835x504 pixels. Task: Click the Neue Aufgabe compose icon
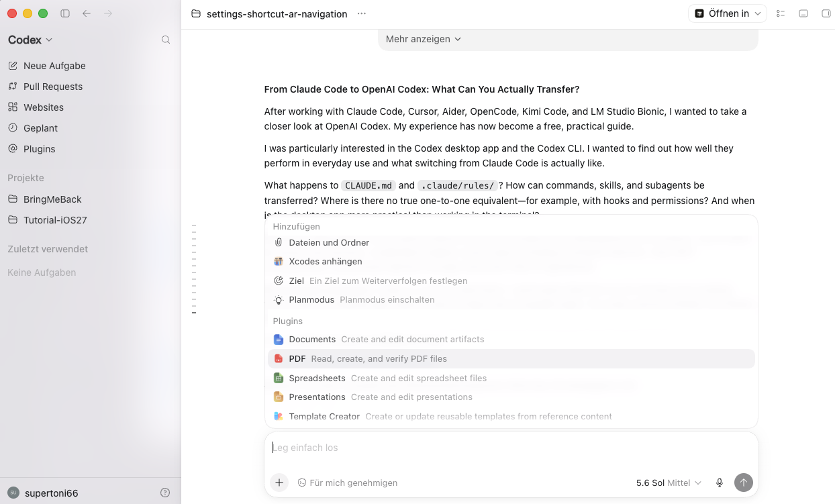click(x=13, y=66)
